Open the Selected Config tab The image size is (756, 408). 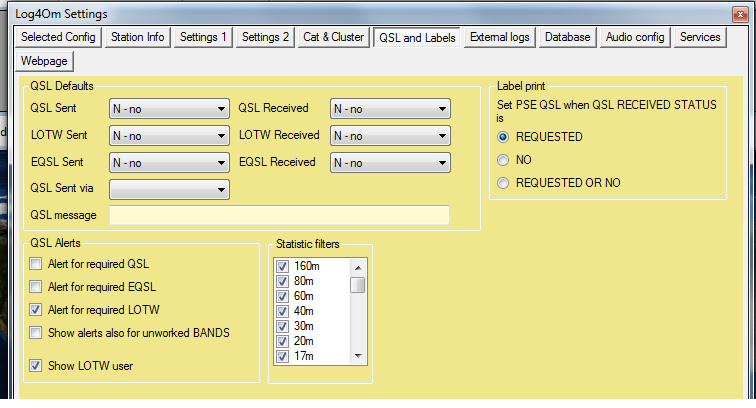click(x=58, y=37)
